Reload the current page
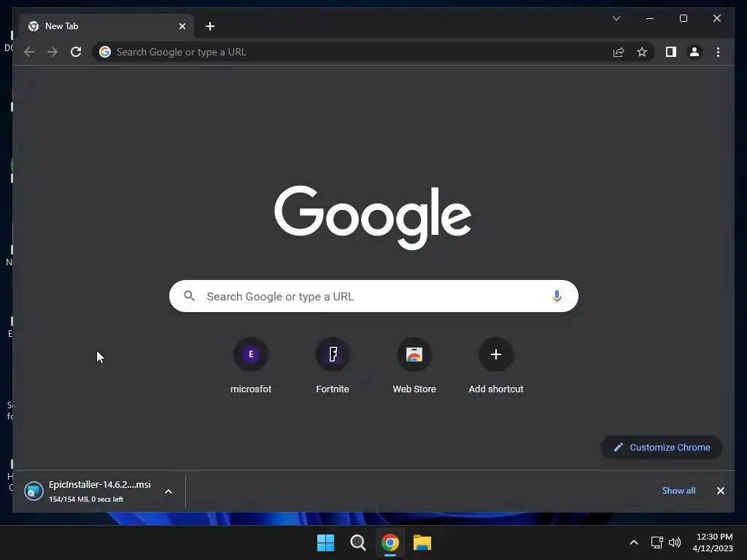The height and width of the screenshot is (560, 747). pos(76,52)
